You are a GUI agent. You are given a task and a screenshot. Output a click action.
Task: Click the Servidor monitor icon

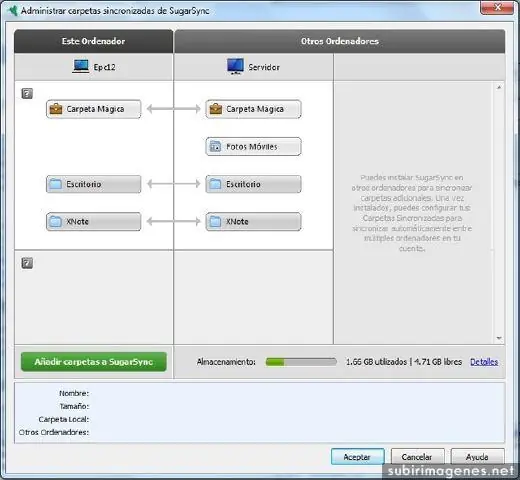pyautogui.click(x=235, y=66)
